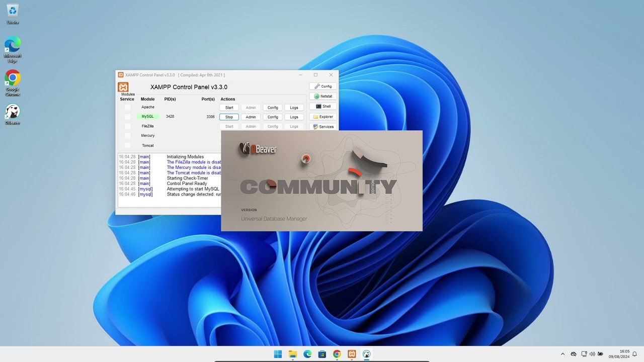Click 'The Mercury module is' log line
This screenshot has height=362, width=644.
pos(194,167)
